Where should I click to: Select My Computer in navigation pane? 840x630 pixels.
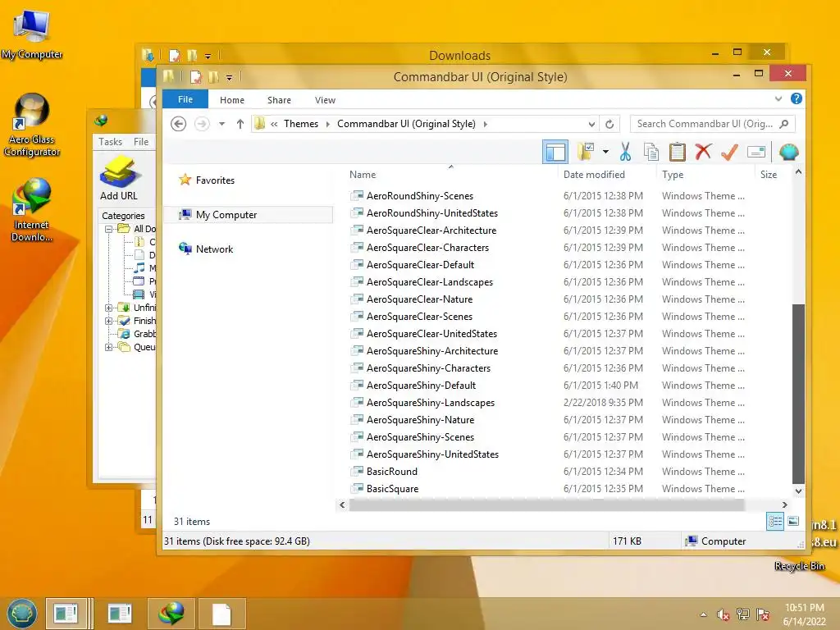249,215
